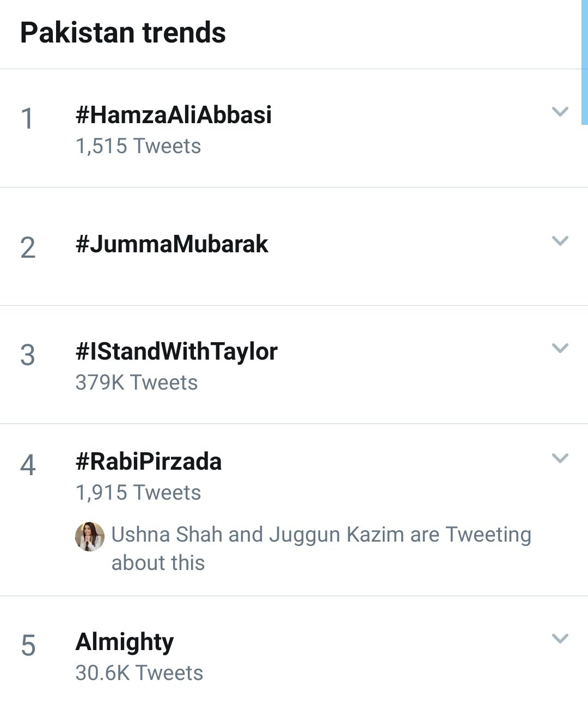Click the Pakistan trends header
Viewport: 588px width, 704px height.
pyautogui.click(x=123, y=33)
